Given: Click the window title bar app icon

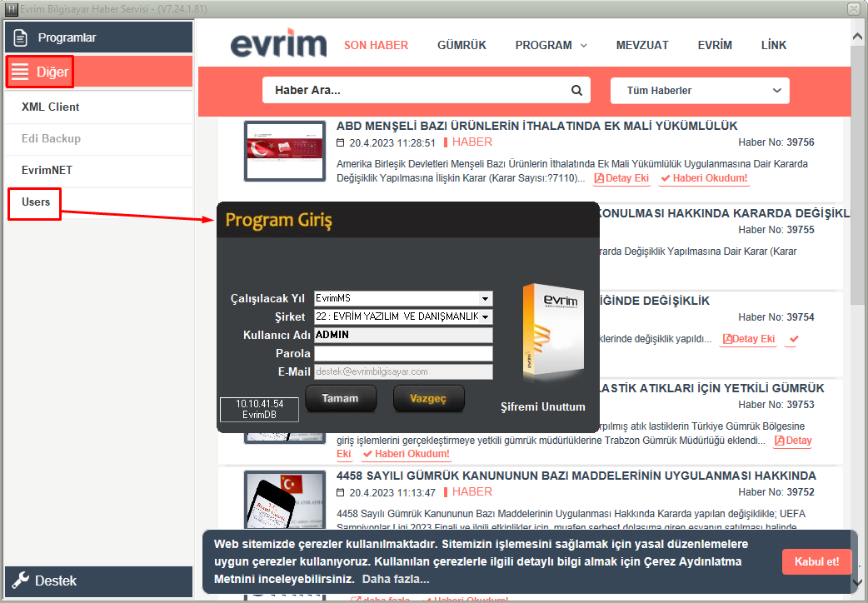Looking at the screenshot, I should tap(11, 9).
